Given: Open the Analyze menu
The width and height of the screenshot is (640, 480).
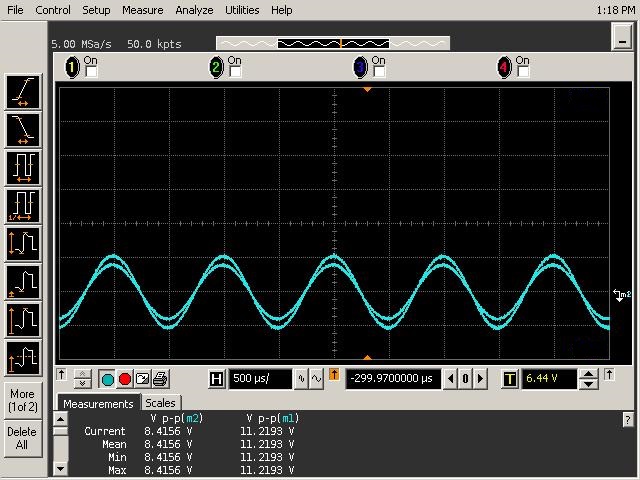Looking at the screenshot, I should coord(194,10).
